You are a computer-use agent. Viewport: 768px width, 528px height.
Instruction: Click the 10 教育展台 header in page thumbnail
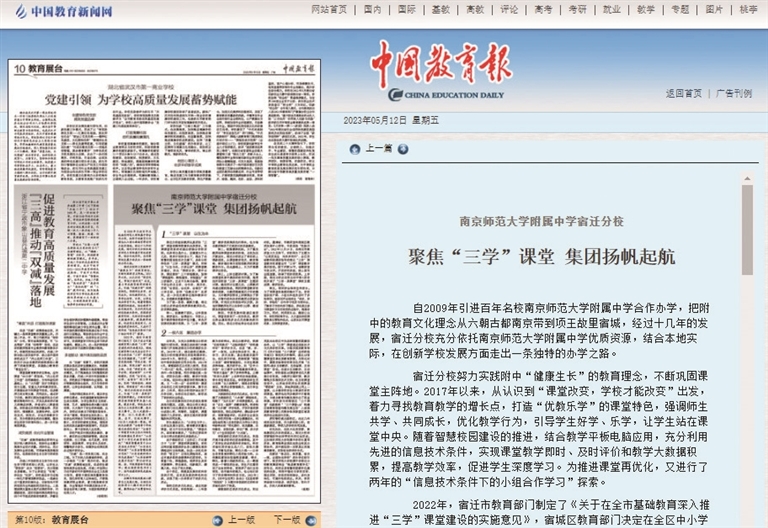[x=38, y=69]
